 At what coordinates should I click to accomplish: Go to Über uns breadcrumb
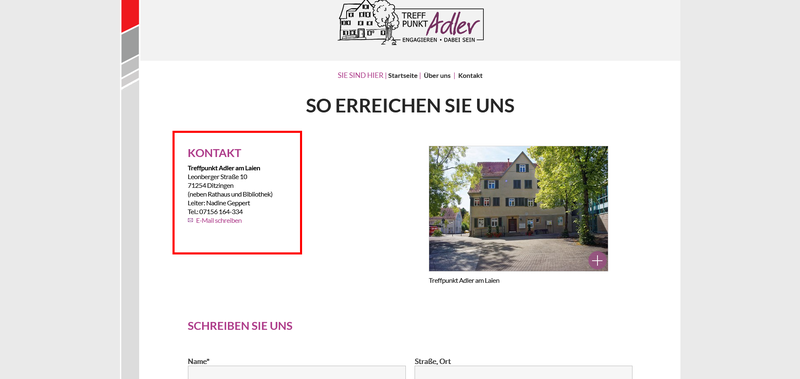pyautogui.click(x=437, y=75)
